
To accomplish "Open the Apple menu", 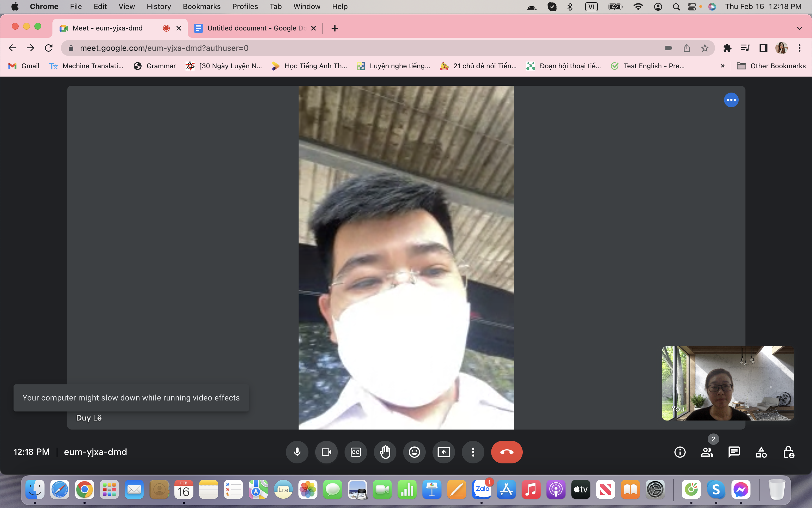I will (x=15, y=7).
